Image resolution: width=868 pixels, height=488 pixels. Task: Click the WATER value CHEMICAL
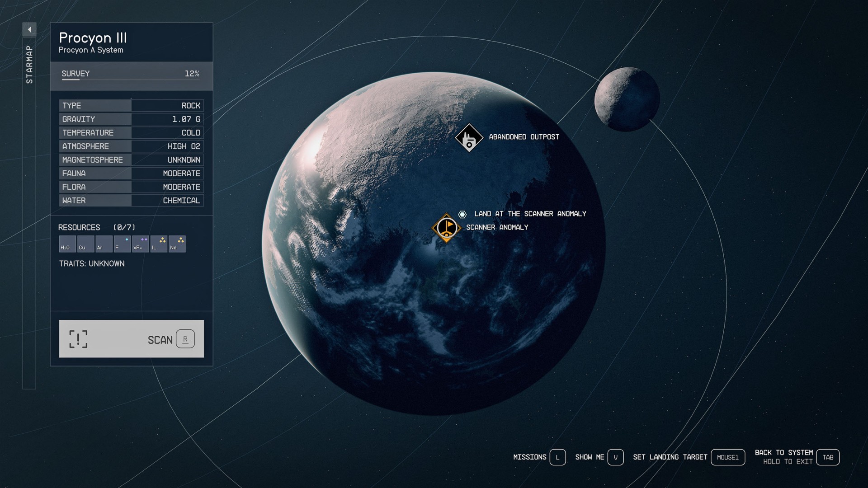click(x=181, y=201)
